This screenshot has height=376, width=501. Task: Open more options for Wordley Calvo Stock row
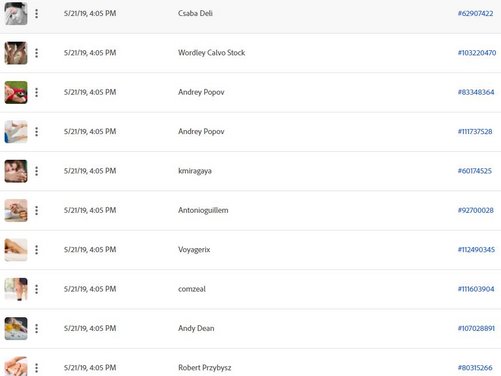(x=37, y=53)
